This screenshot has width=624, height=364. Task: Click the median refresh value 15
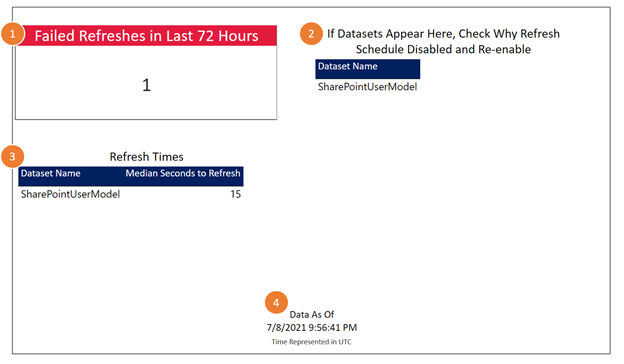[x=236, y=194]
